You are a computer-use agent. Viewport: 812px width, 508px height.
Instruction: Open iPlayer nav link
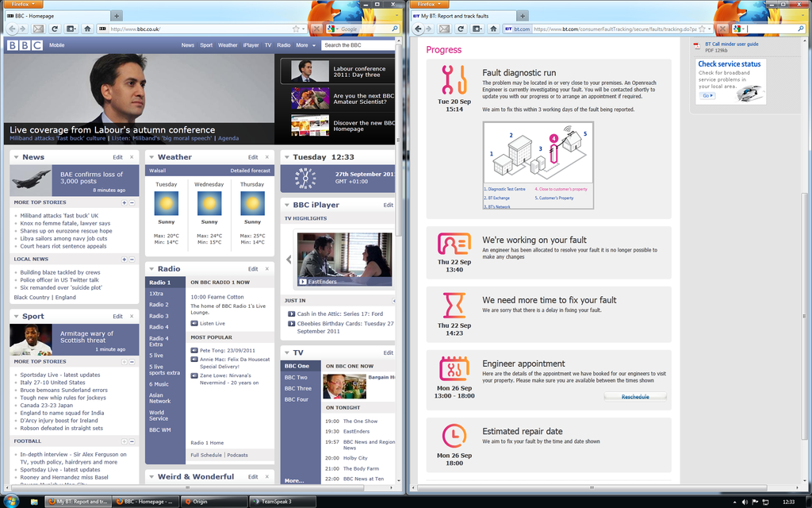251,45
